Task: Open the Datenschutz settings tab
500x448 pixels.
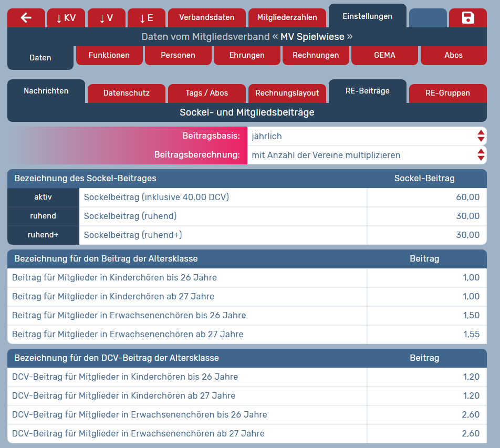Action: coord(127,93)
